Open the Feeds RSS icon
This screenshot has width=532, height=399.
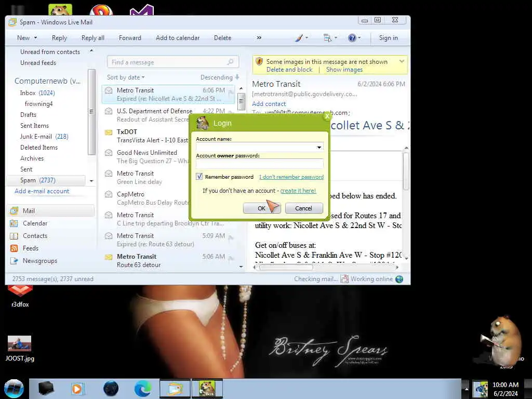[14, 248]
